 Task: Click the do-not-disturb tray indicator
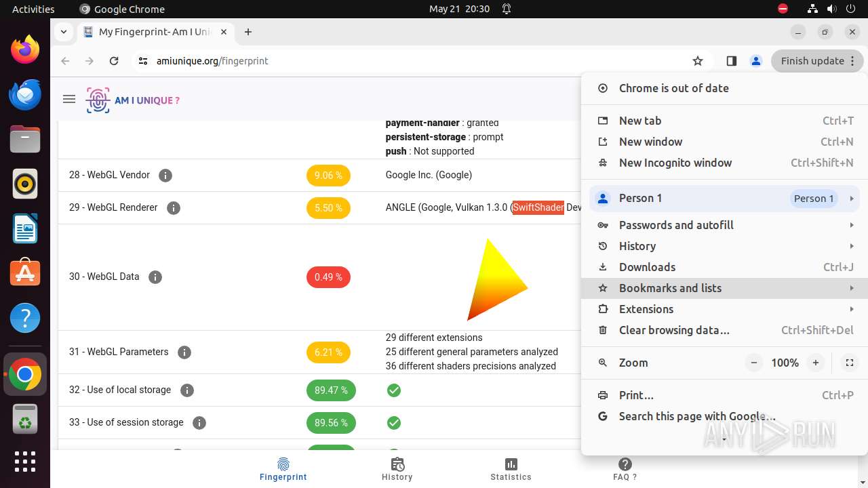pyautogui.click(x=783, y=9)
